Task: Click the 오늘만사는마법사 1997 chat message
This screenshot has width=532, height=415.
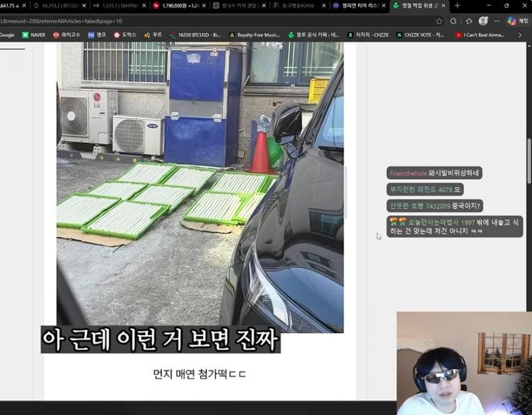Action: point(454,227)
